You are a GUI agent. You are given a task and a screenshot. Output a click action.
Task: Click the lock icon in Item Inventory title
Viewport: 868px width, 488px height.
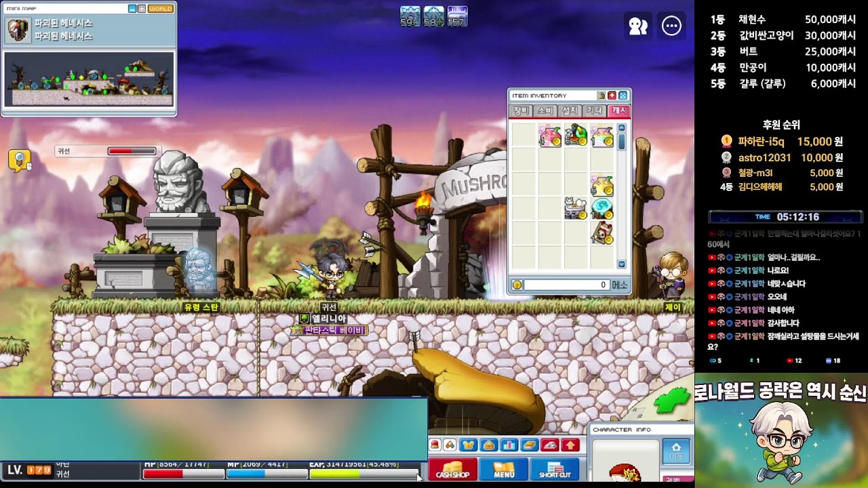point(601,96)
